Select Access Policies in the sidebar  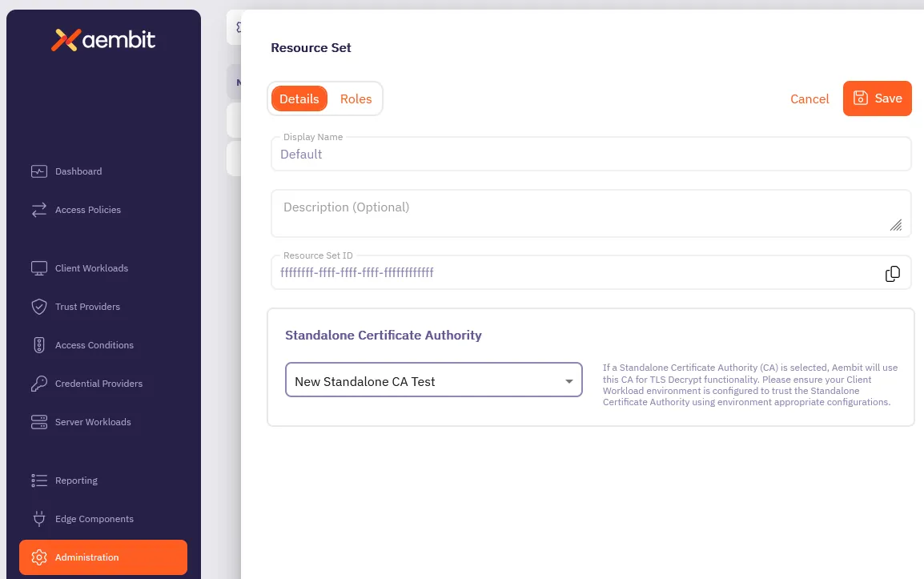88,210
